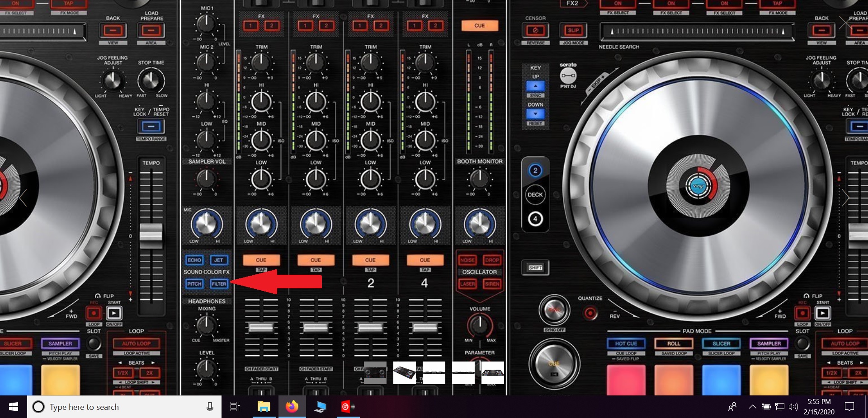Trigger the SIREN oscillator sound
The image size is (868, 418).
pos(492,284)
